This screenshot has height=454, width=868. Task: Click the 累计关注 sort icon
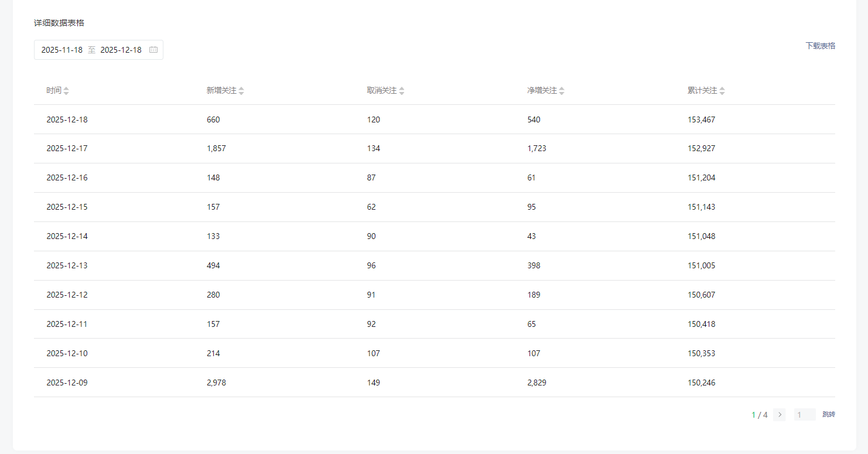click(x=722, y=91)
